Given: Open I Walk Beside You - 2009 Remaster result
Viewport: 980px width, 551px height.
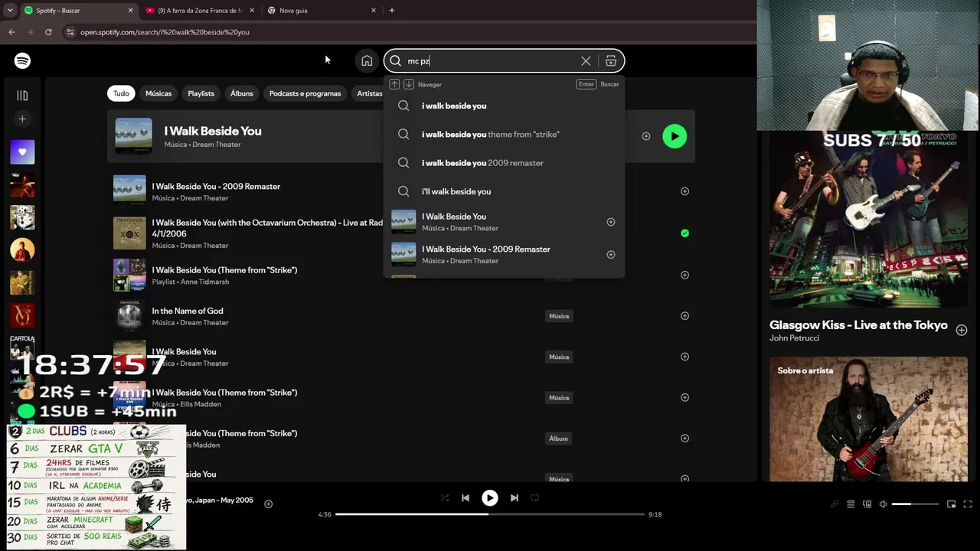Looking at the screenshot, I should point(216,187).
